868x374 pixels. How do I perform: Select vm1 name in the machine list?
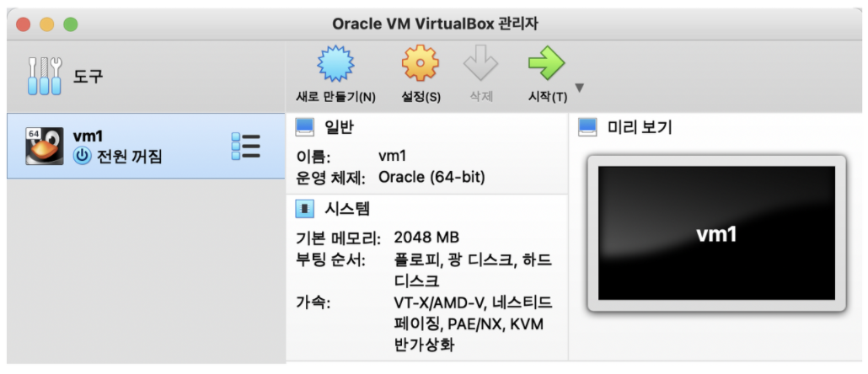[88, 136]
